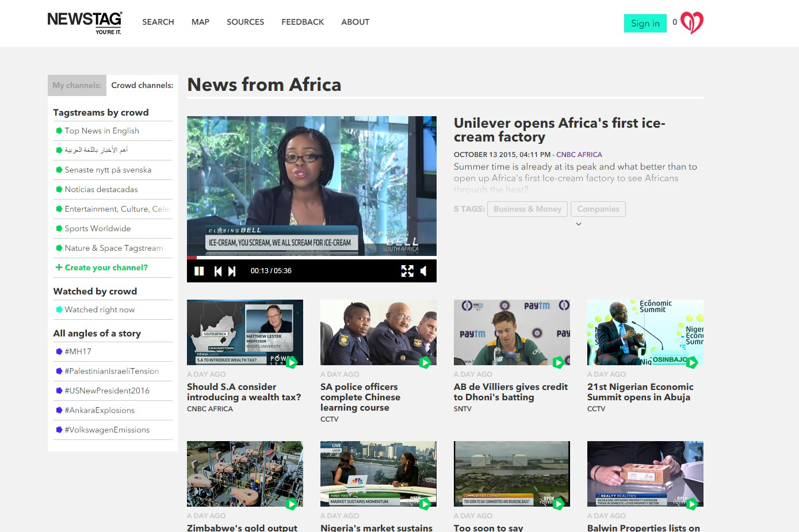
Task: Pause the video player
Action: click(199, 271)
